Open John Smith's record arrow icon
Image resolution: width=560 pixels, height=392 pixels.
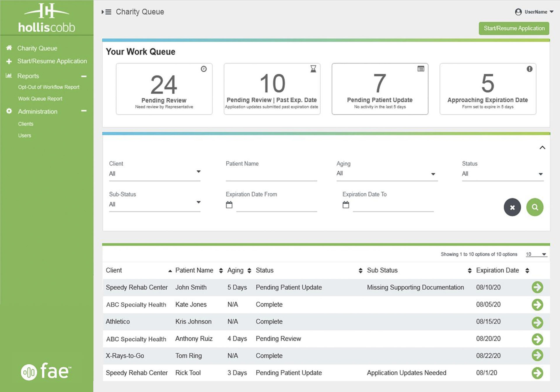click(x=537, y=287)
